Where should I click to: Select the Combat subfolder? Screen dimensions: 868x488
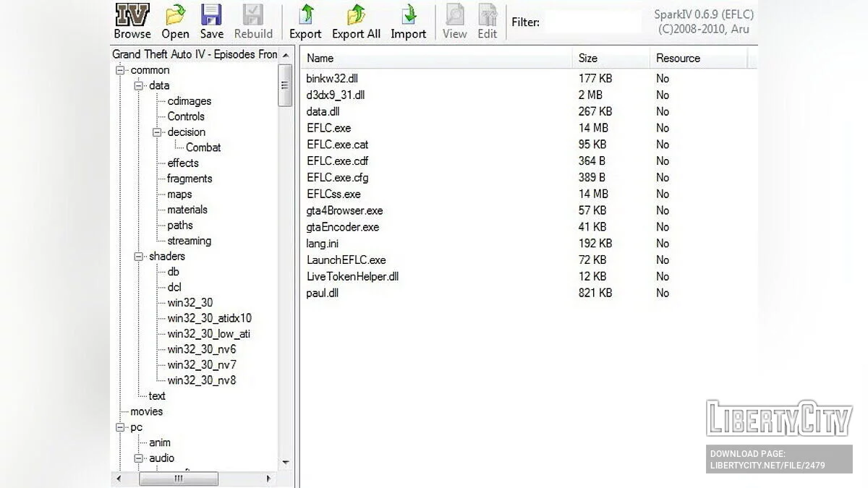[203, 147]
